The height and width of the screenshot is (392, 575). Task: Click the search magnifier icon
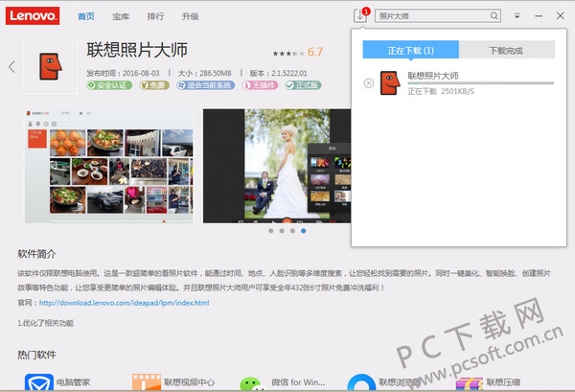click(x=494, y=15)
